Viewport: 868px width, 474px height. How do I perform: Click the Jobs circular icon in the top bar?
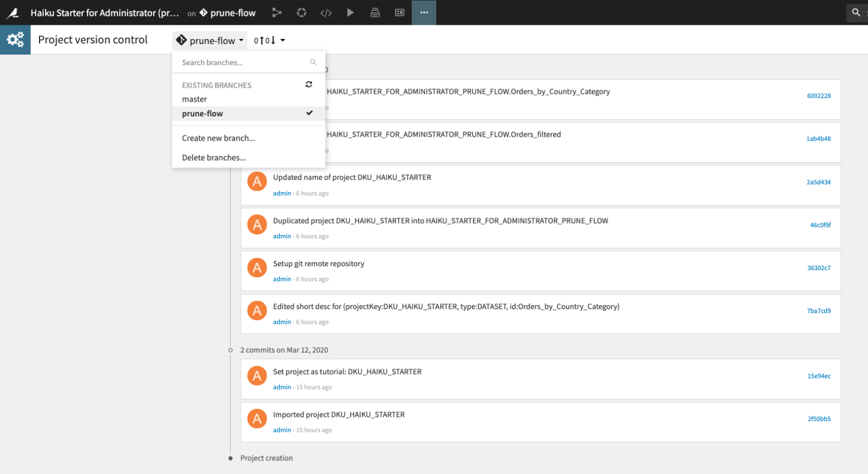tap(301, 12)
